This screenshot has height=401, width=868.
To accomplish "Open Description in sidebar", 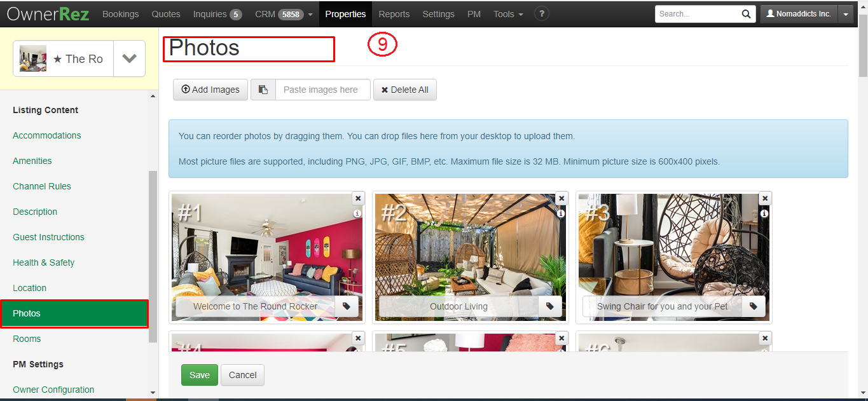I will pos(35,212).
